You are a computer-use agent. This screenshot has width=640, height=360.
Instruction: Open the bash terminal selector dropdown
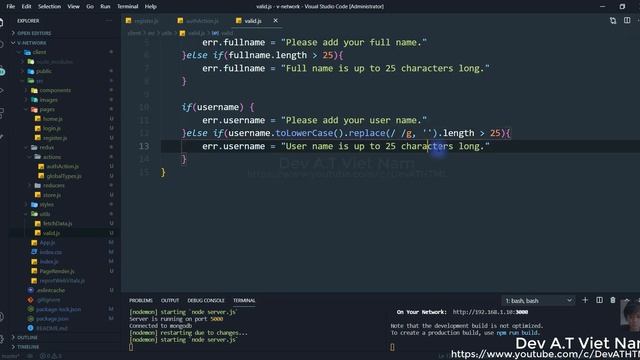(538, 301)
